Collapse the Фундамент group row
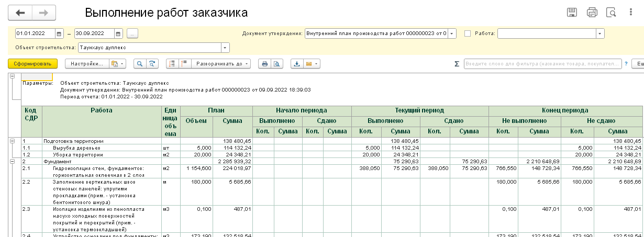 click(x=12, y=162)
